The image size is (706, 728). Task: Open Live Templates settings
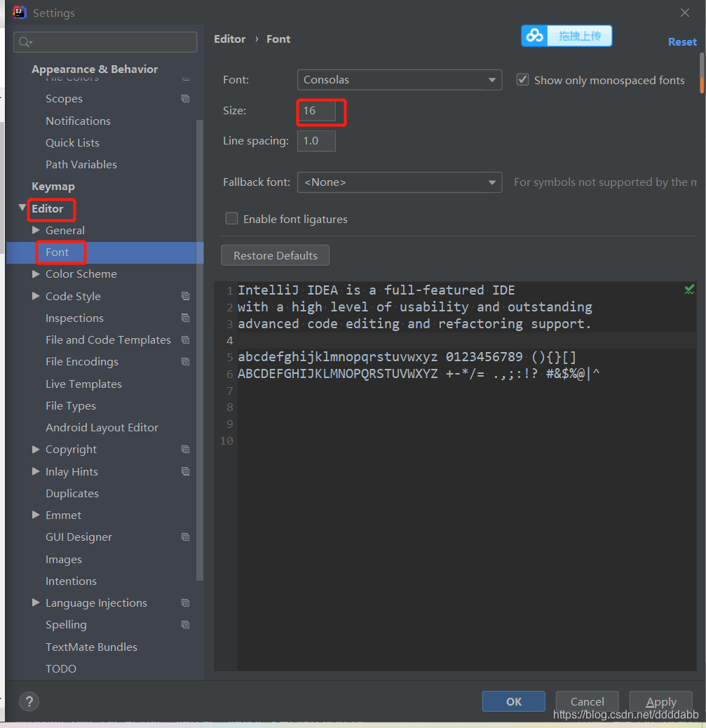pyautogui.click(x=83, y=384)
